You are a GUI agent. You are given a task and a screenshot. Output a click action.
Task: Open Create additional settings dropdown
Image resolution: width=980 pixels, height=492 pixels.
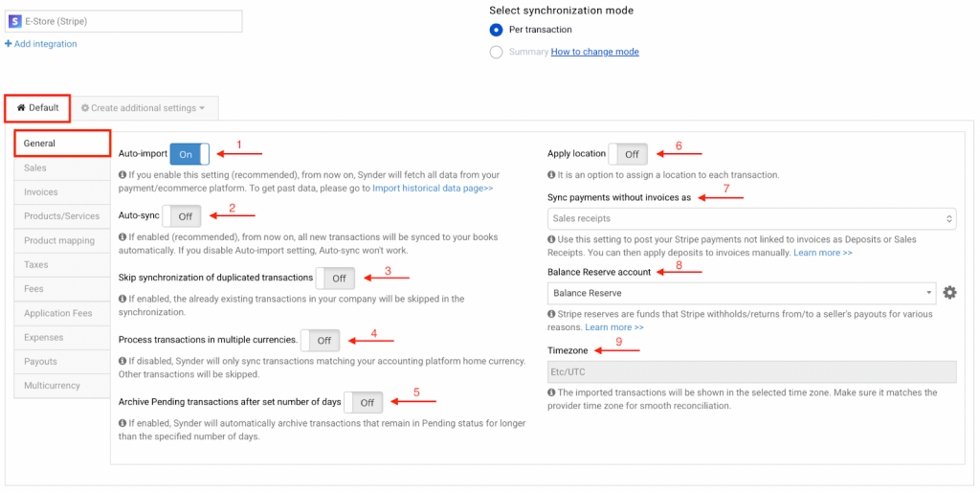click(144, 108)
